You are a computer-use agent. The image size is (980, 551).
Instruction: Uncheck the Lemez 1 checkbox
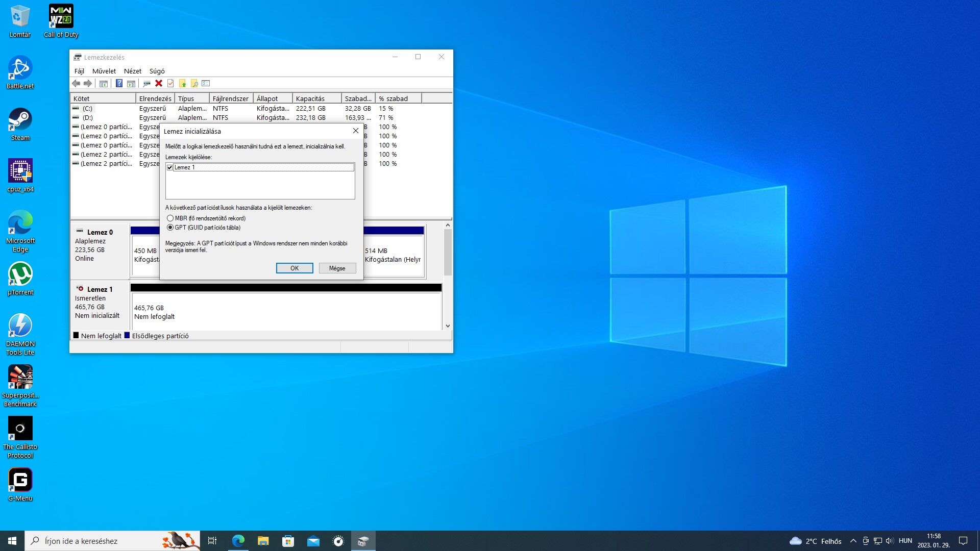[x=170, y=167]
